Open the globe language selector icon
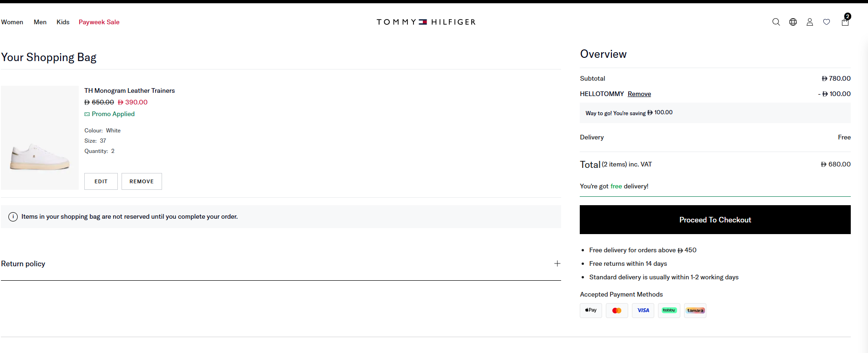 tap(793, 22)
